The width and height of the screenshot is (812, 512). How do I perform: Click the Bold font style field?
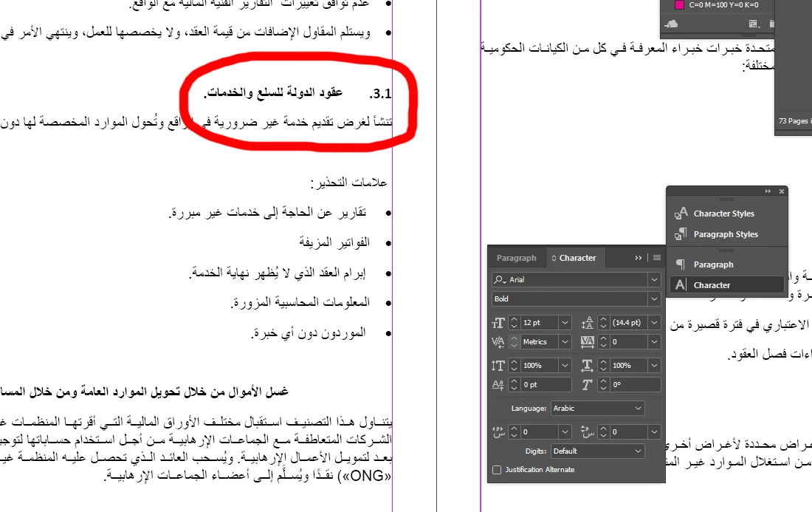[x=570, y=299]
